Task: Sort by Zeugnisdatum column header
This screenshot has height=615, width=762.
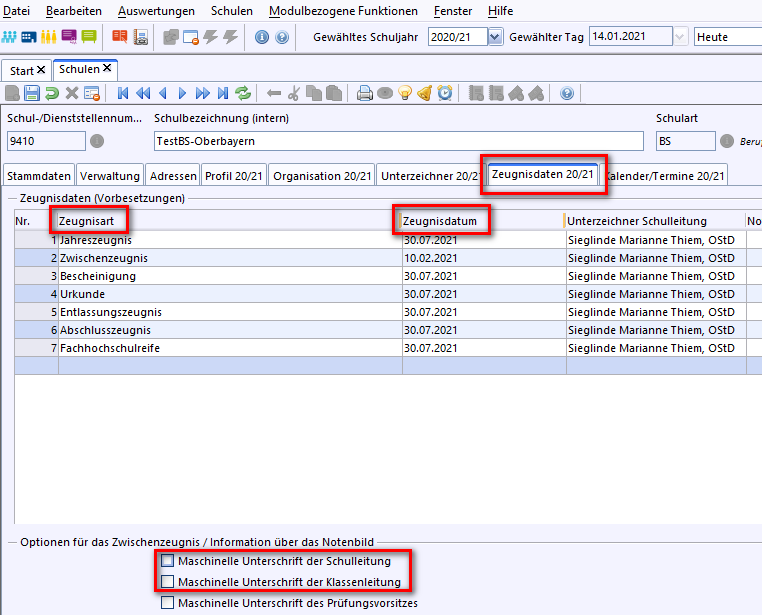Action: pyautogui.click(x=439, y=221)
